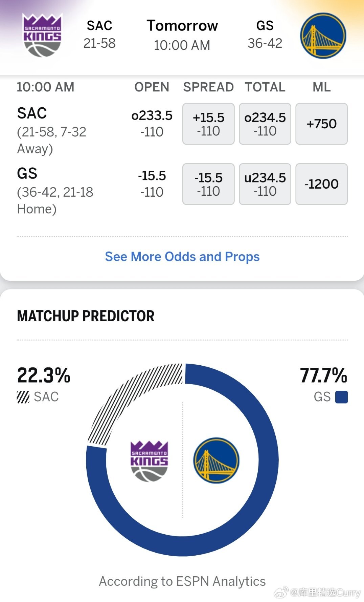Click Kings logo inside the predictor donut
The width and height of the screenshot is (364, 602).
(149, 461)
